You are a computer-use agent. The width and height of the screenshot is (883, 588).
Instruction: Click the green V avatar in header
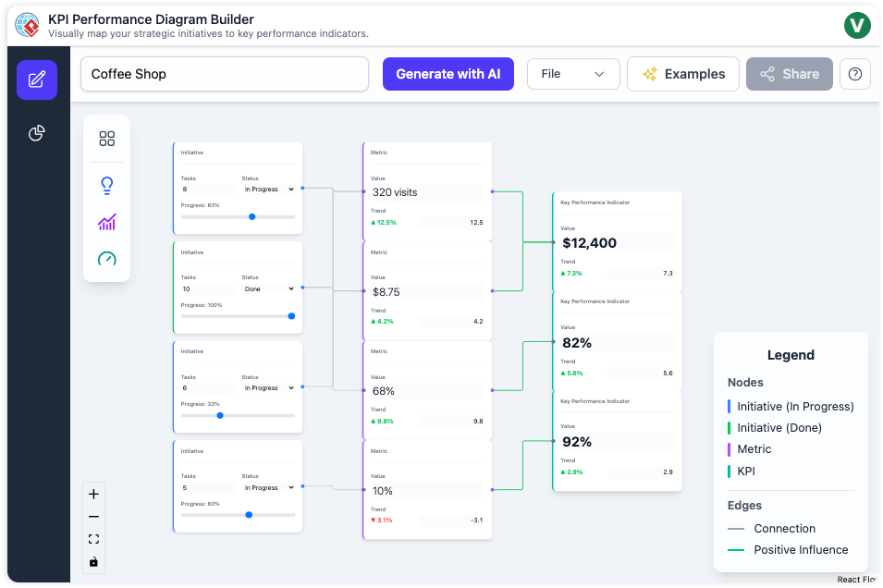coord(857,25)
